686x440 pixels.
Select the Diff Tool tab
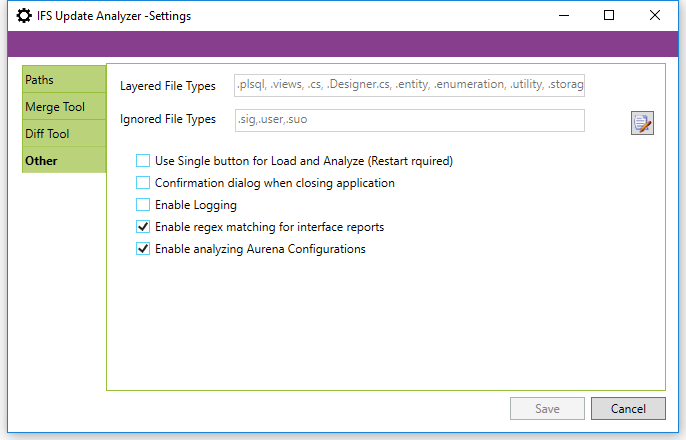(64, 133)
